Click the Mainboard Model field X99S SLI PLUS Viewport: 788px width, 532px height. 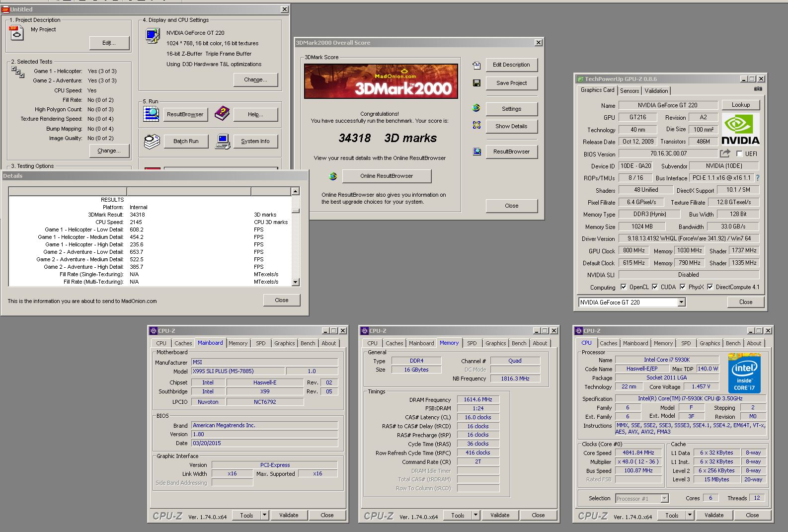(238, 371)
